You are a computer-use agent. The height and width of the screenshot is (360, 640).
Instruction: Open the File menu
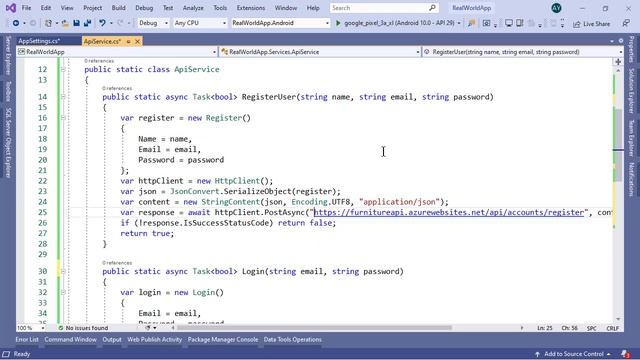[x=26, y=8]
